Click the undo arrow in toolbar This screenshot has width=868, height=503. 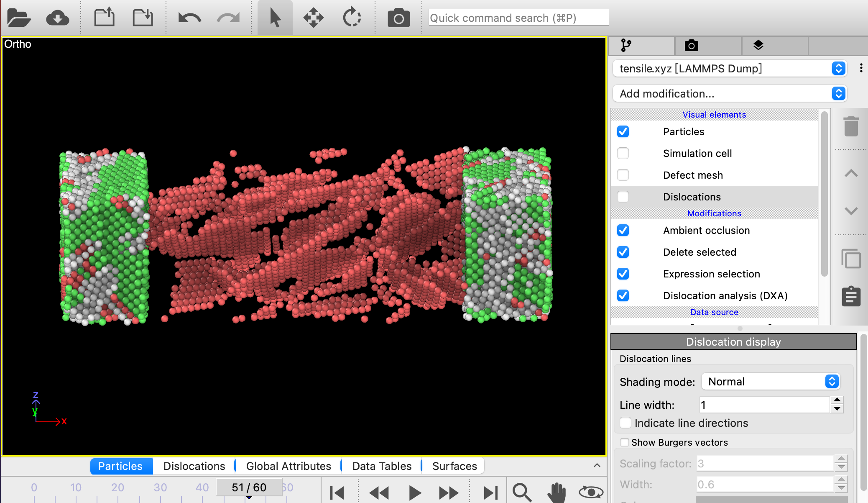coord(189,18)
